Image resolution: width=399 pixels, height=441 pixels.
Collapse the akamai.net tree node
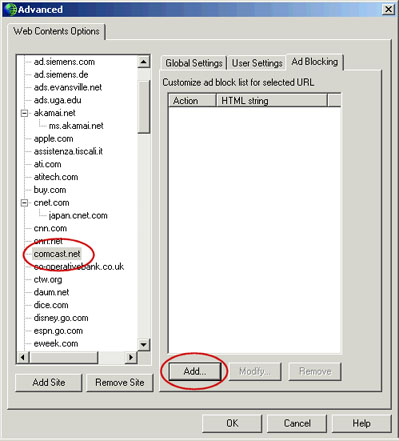pyautogui.click(x=24, y=113)
